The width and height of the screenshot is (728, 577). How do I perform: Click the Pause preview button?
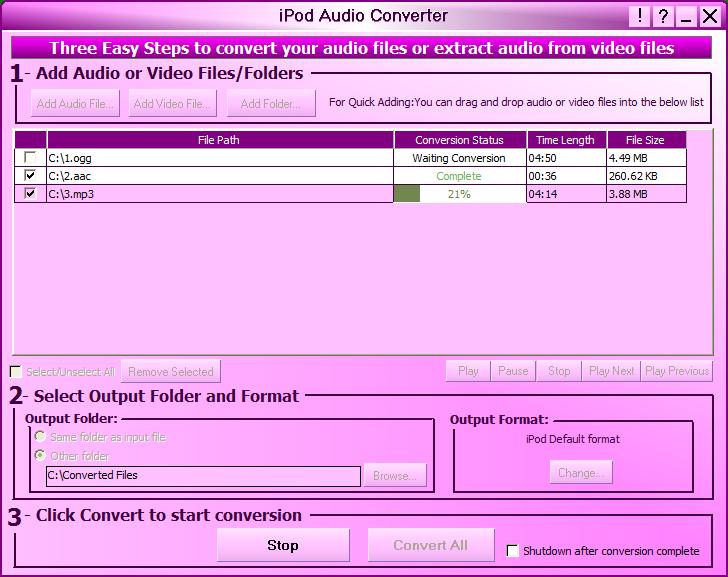click(513, 371)
